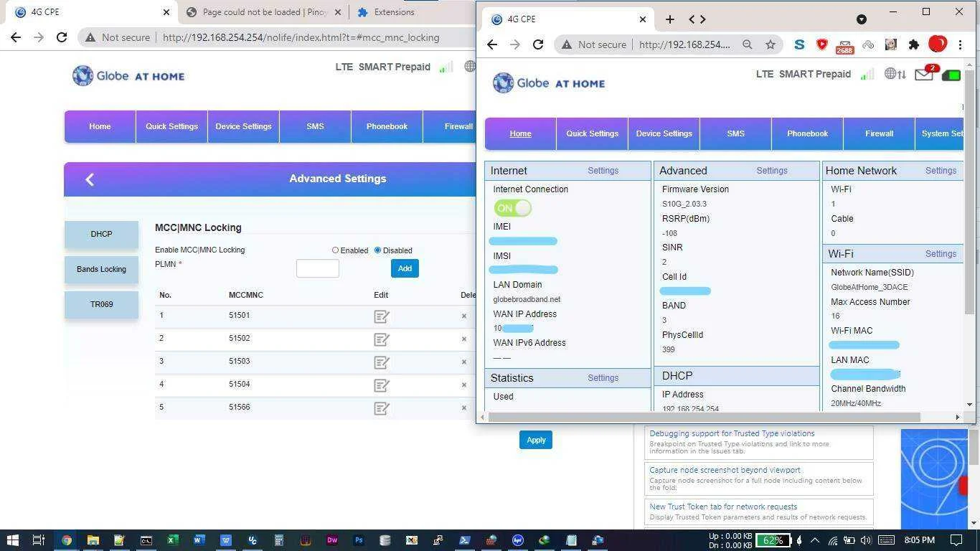The image size is (980, 551).
Task: Click the edit icon for MCCMNC 51502
Action: pyautogui.click(x=382, y=339)
